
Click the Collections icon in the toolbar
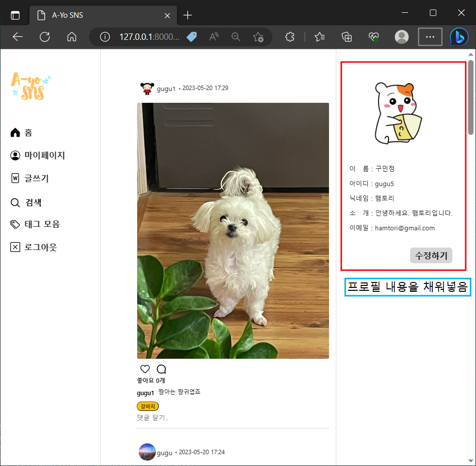point(346,37)
